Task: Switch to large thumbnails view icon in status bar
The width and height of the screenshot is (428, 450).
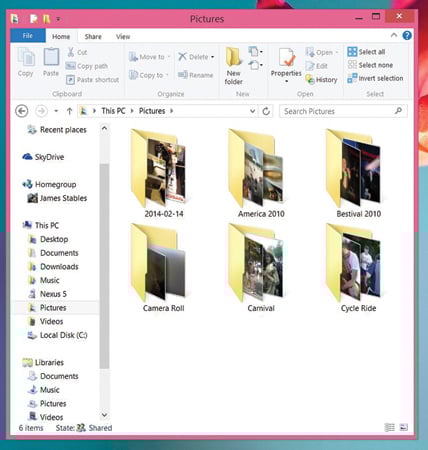Action: point(403,427)
